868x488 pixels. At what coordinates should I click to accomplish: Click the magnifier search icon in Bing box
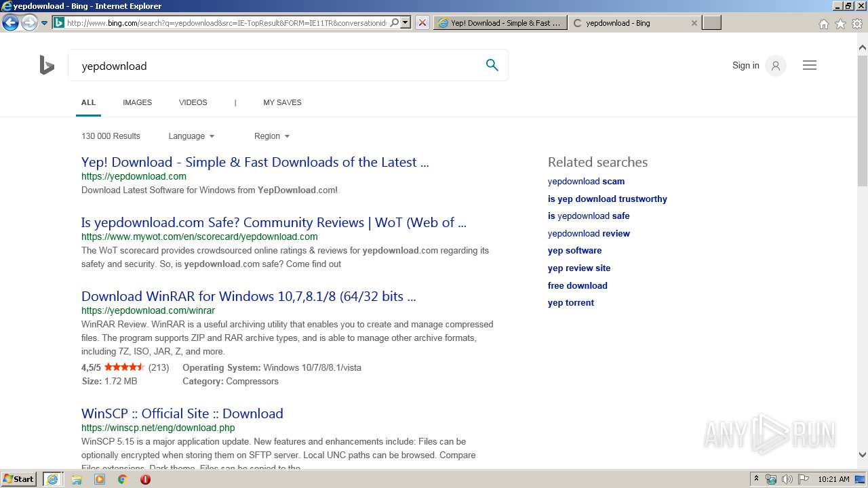(x=492, y=65)
